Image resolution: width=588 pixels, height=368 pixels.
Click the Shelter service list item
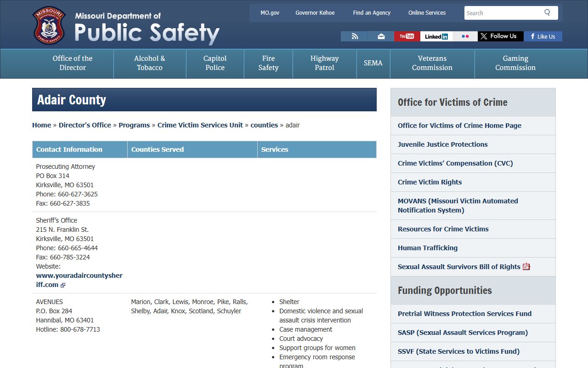pos(289,302)
